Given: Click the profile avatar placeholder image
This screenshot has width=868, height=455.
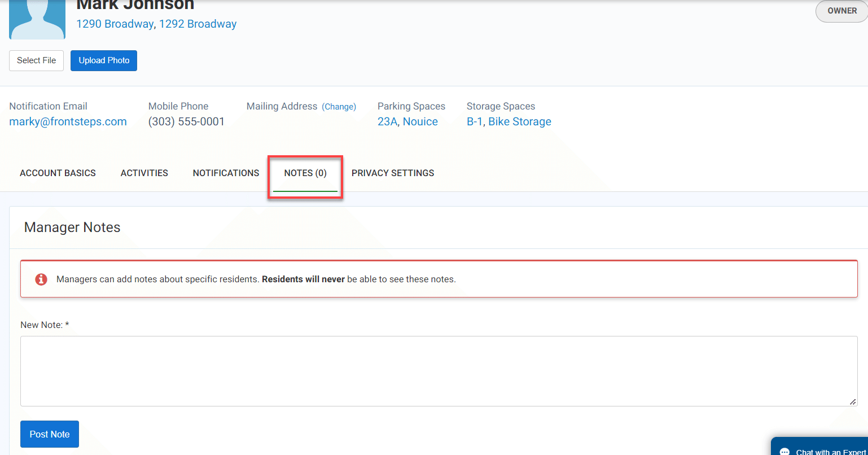Looking at the screenshot, I should coord(37,20).
